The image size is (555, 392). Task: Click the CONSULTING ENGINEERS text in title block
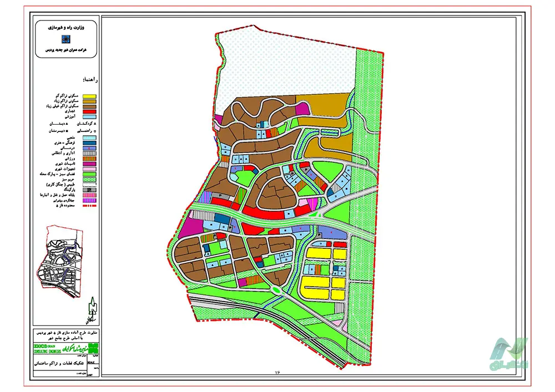pyautogui.click(x=46, y=351)
